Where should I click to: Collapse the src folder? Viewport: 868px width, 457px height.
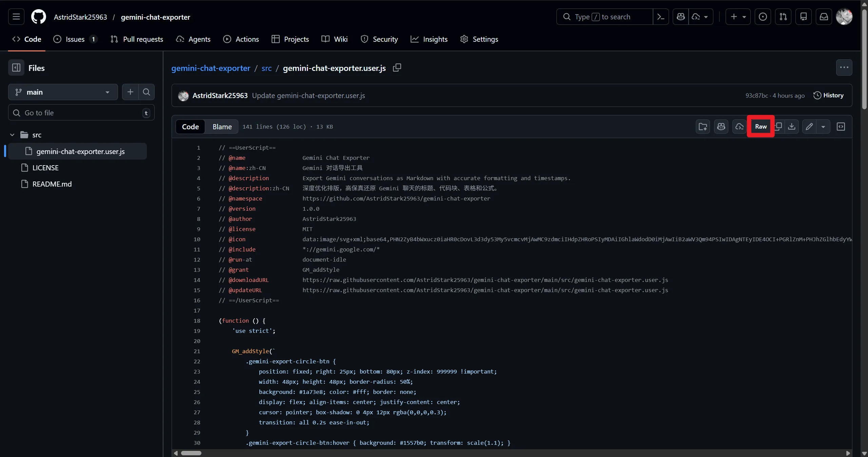point(12,135)
